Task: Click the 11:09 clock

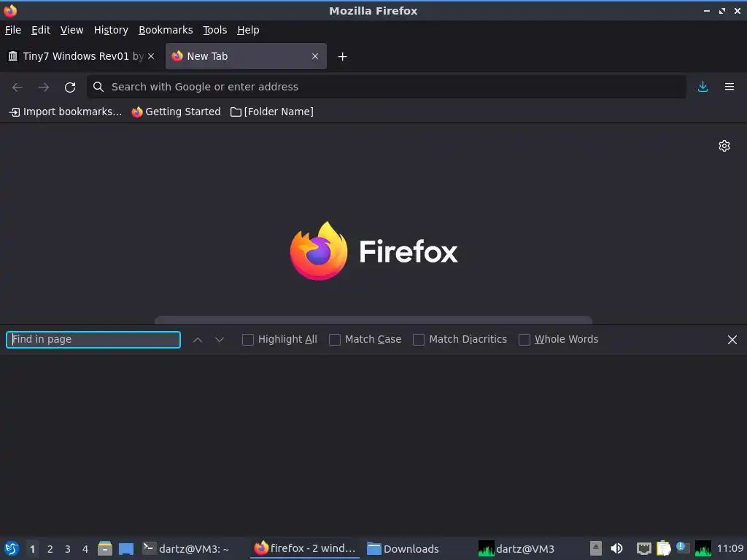Action: tap(729, 548)
